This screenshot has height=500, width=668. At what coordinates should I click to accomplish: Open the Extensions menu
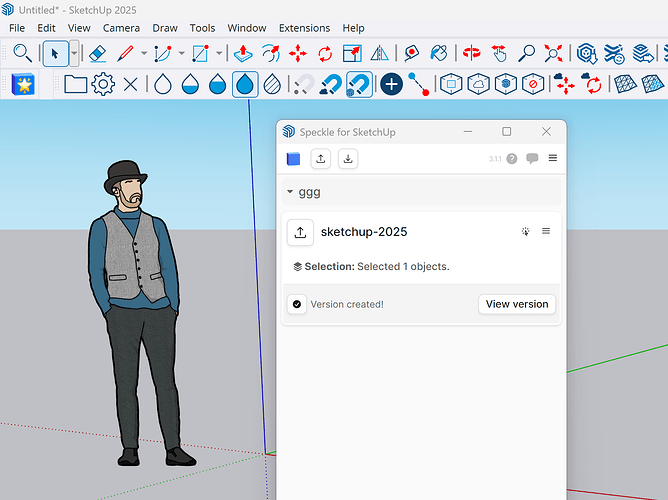click(305, 28)
